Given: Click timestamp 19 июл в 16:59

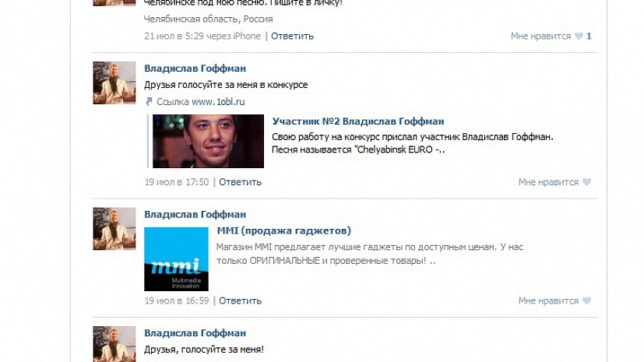Looking at the screenshot, I should 177,300.
